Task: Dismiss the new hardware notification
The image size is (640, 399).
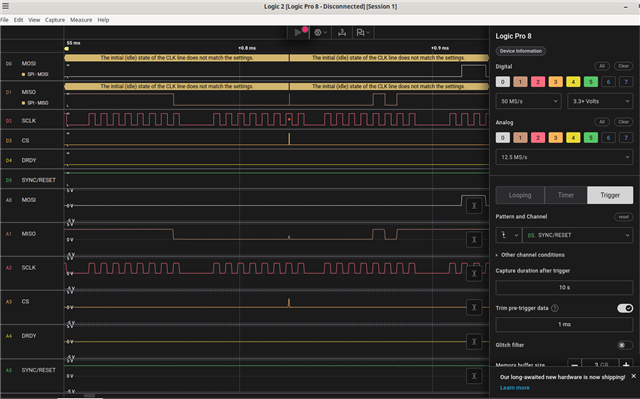Action: 633,376
